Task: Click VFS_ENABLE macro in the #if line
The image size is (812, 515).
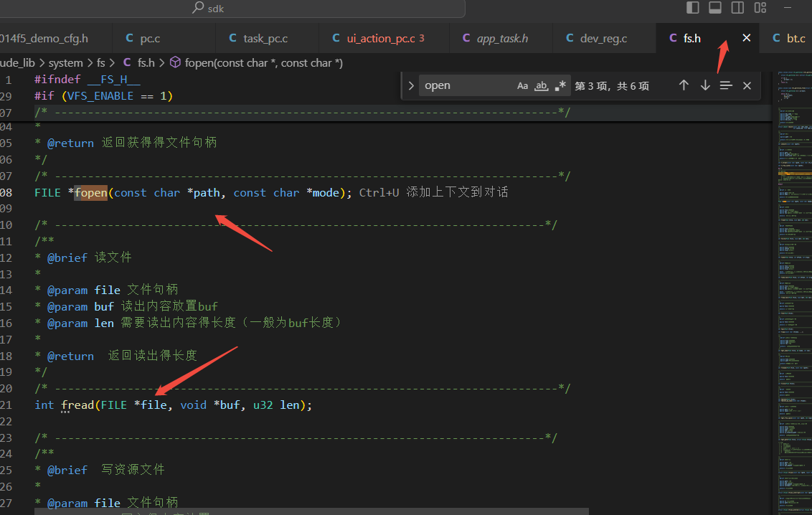Action: click(100, 96)
